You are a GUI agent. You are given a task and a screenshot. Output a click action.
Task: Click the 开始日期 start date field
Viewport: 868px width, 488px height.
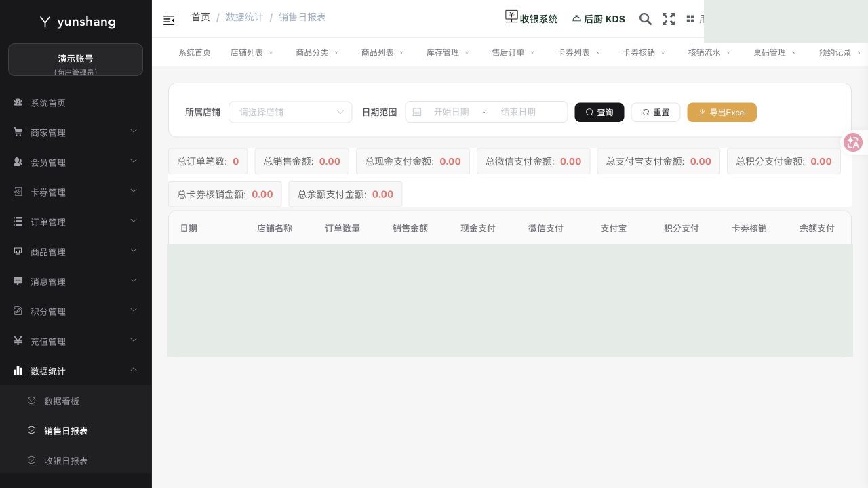(x=452, y=112)
